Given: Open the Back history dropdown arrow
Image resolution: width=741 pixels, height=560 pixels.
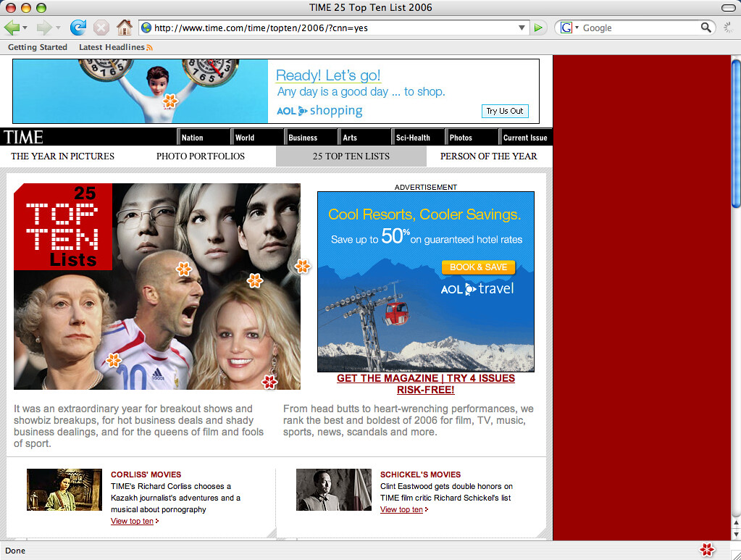Looking at the screenshot, I should click(25, 28).
